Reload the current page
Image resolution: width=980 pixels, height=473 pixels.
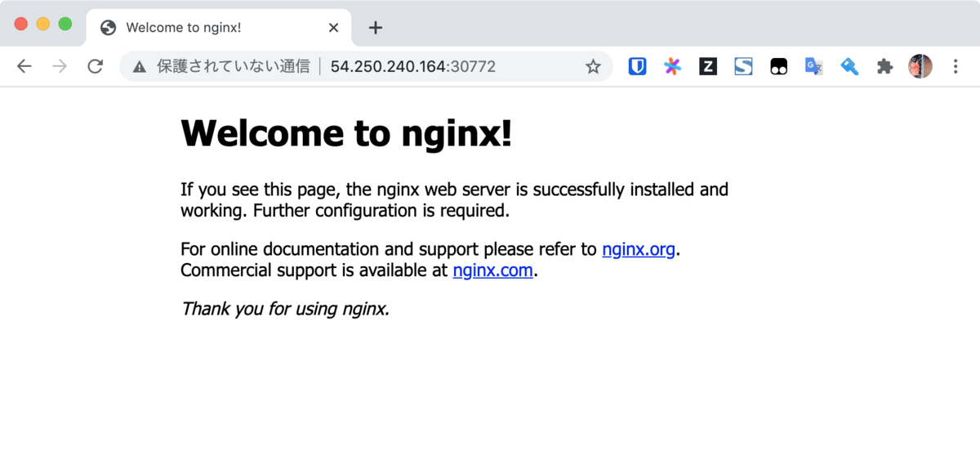click(x=96, y=66)
